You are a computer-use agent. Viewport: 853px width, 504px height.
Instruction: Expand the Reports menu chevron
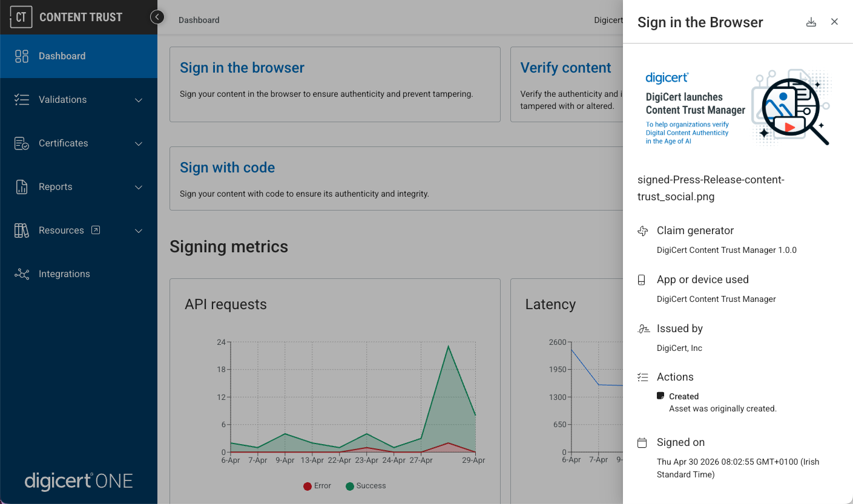pyautogui.click(x=139, y=187)
